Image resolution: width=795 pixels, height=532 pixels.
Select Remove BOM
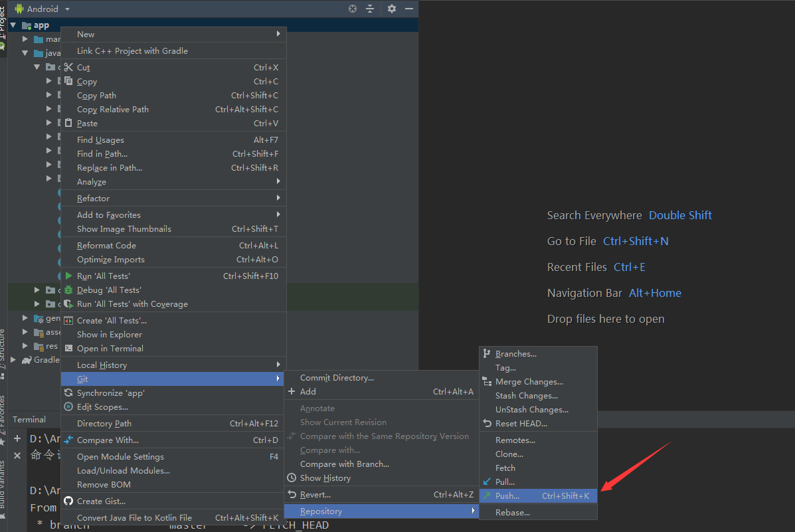(173, 484)
